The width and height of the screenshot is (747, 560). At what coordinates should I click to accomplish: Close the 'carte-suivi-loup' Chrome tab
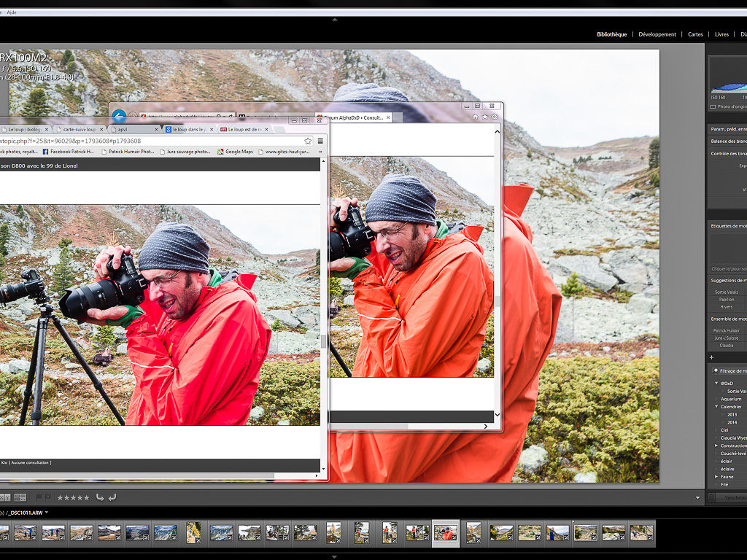click(x=101, y=130)
